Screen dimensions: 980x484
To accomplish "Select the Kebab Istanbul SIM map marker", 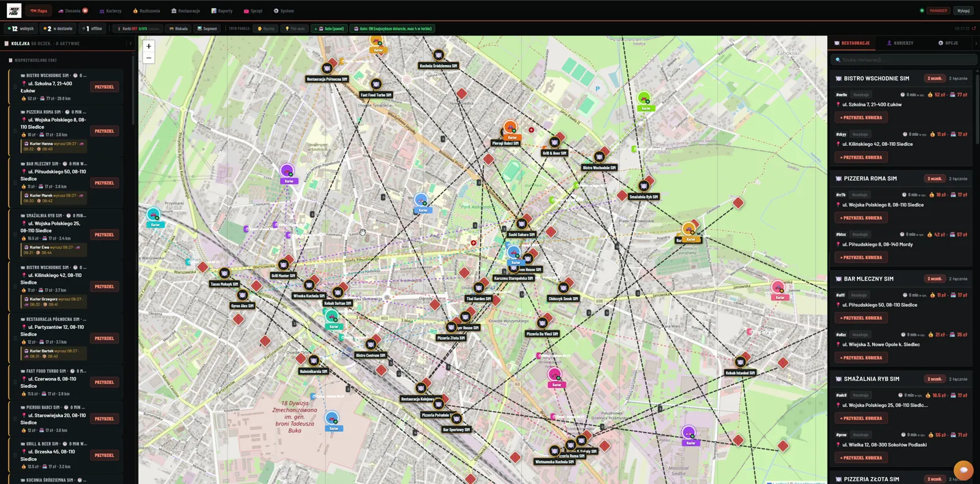I will point(740,361).
